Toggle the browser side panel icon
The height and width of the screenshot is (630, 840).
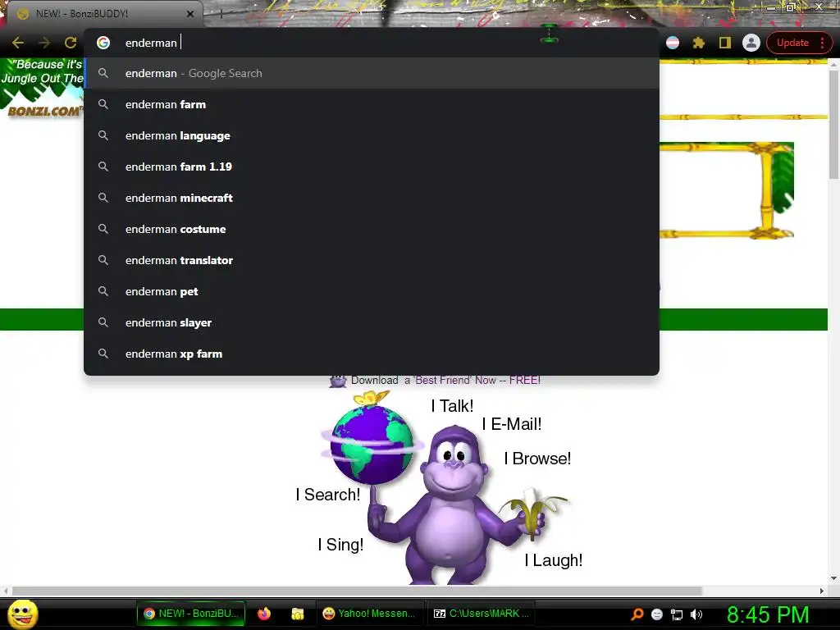tap(725, 43)
